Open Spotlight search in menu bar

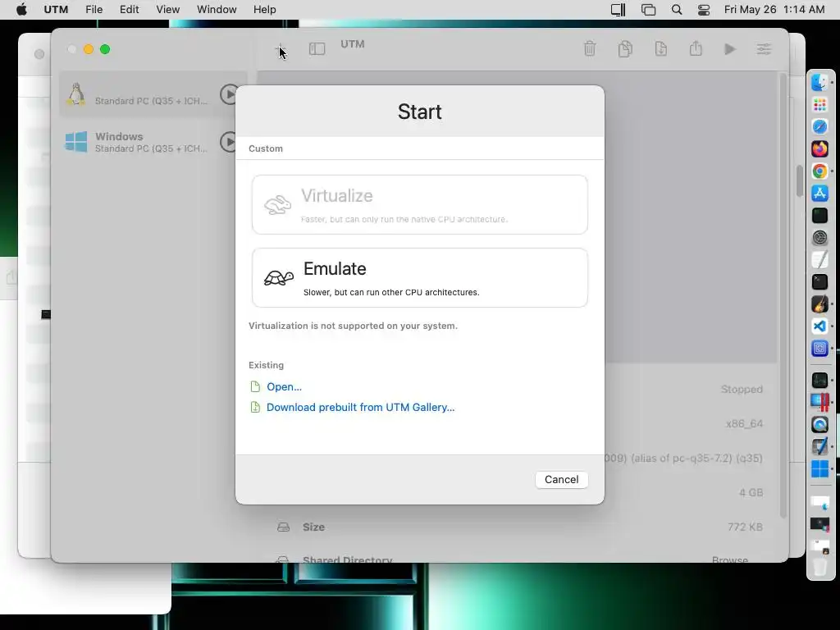(x=677, y=10)
